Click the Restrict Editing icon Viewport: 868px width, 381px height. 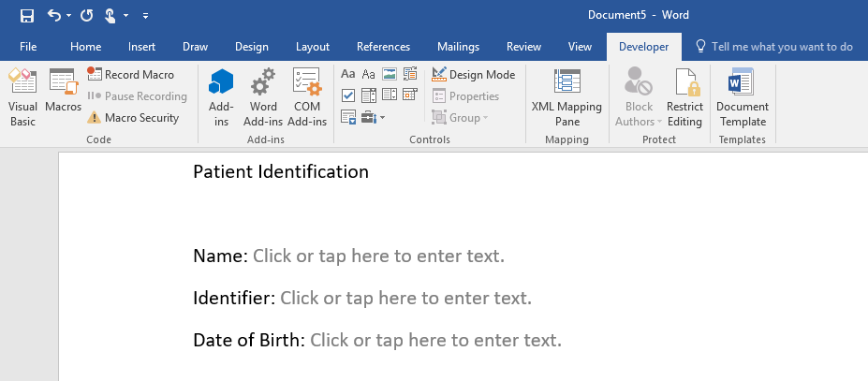point(684,99)
